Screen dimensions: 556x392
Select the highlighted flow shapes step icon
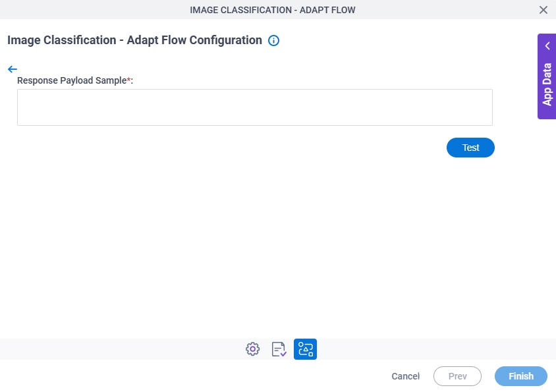coord(305,349)
